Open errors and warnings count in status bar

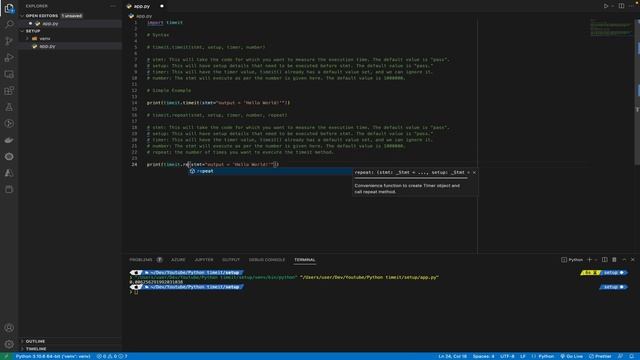pos(112,356)
